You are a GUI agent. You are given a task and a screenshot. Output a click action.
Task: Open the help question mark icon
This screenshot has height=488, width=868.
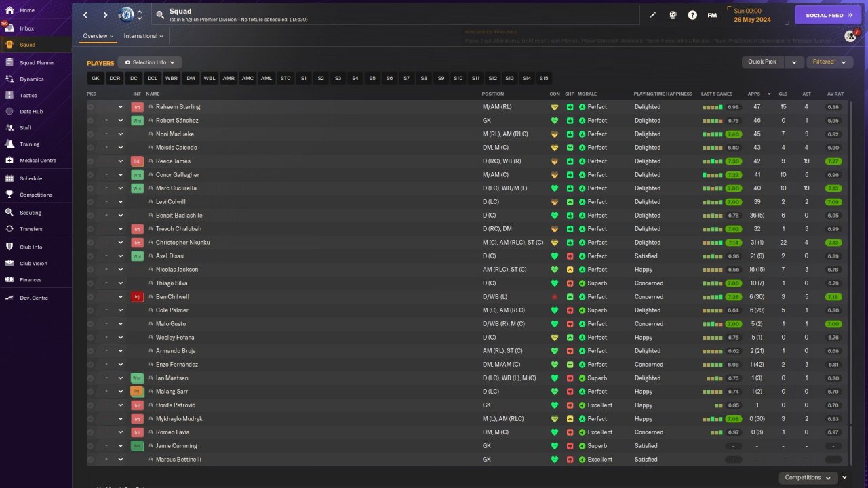692,15
